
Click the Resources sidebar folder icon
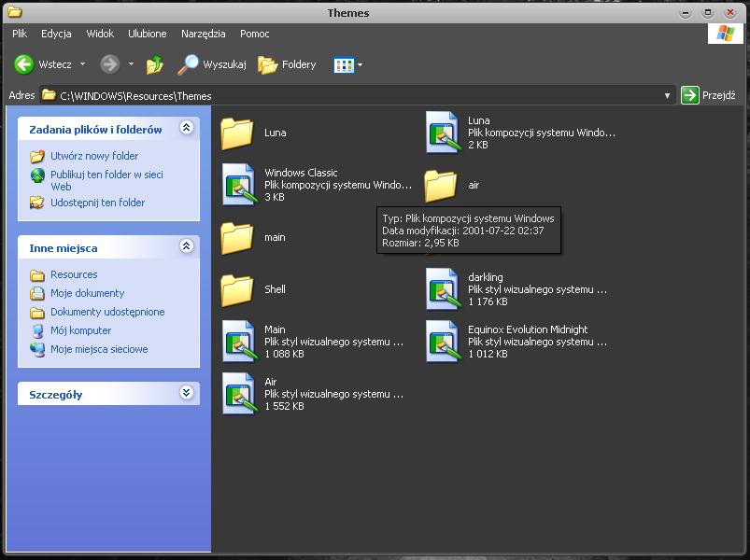click(x=36, y=274)
